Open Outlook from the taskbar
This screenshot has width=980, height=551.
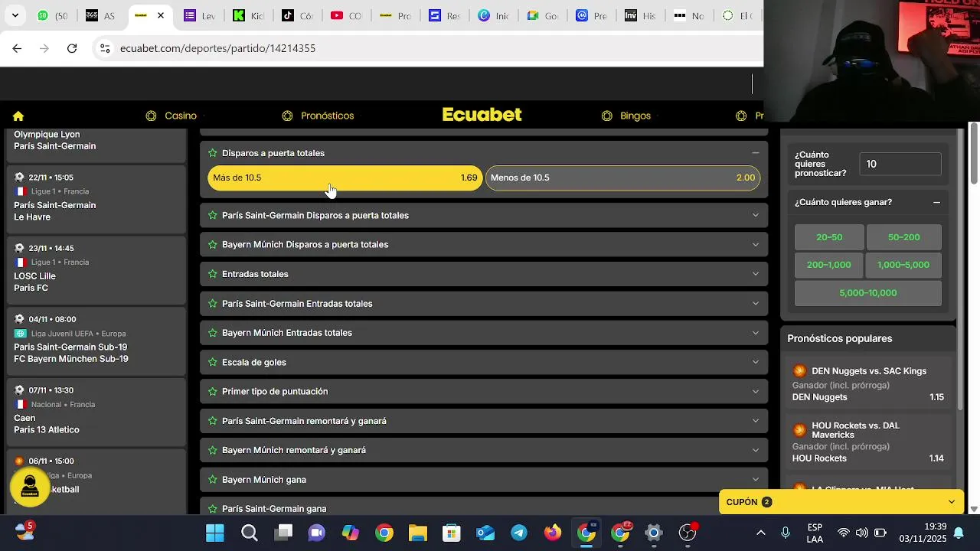485,533
